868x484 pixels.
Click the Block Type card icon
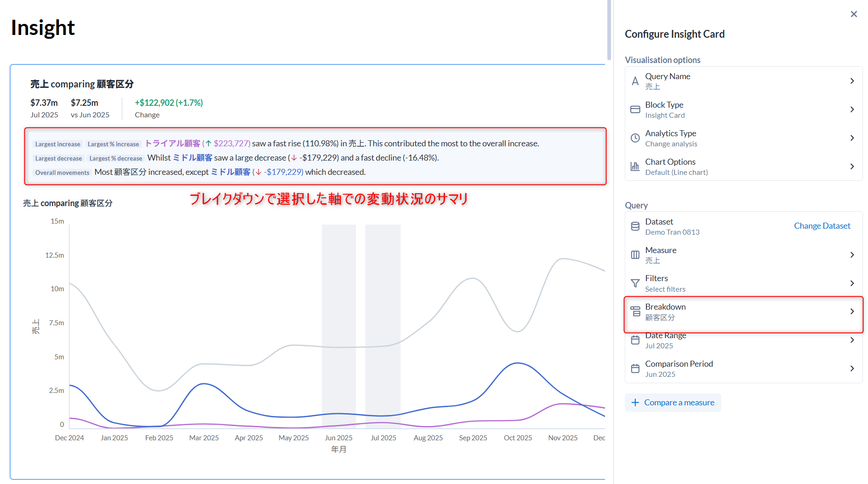(x=635, y=109)
